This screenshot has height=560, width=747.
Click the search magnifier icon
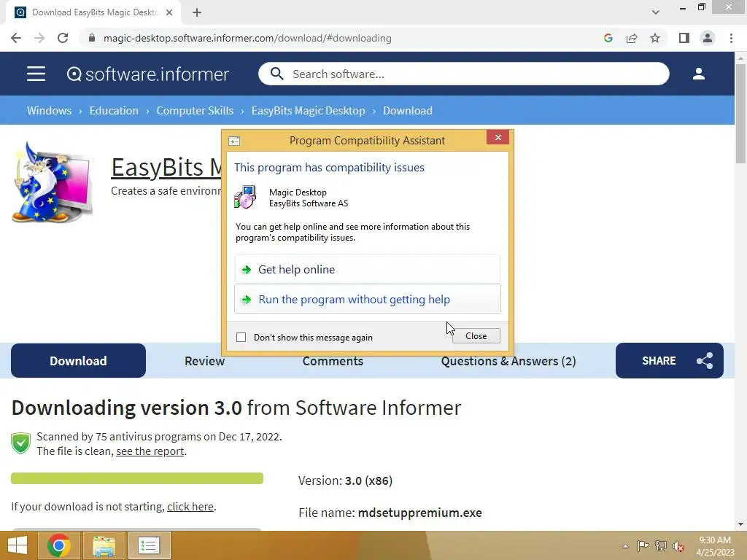tap(276, 74)
